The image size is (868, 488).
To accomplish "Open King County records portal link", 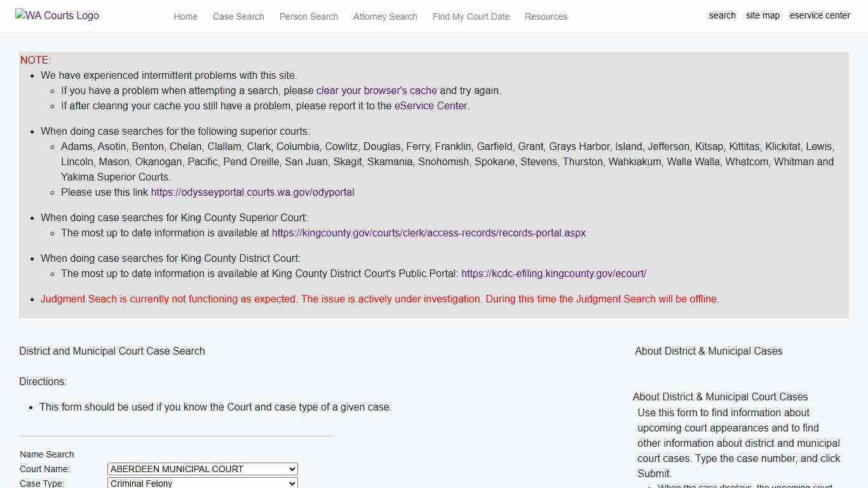I will [429, 233].
